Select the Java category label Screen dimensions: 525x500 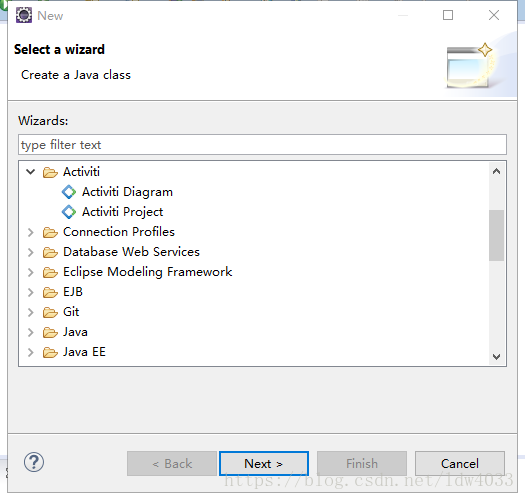click(75, 332)
